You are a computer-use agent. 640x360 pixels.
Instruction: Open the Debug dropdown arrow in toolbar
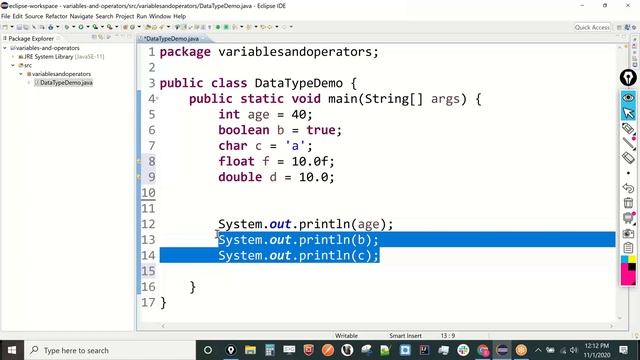coord(73,27)
